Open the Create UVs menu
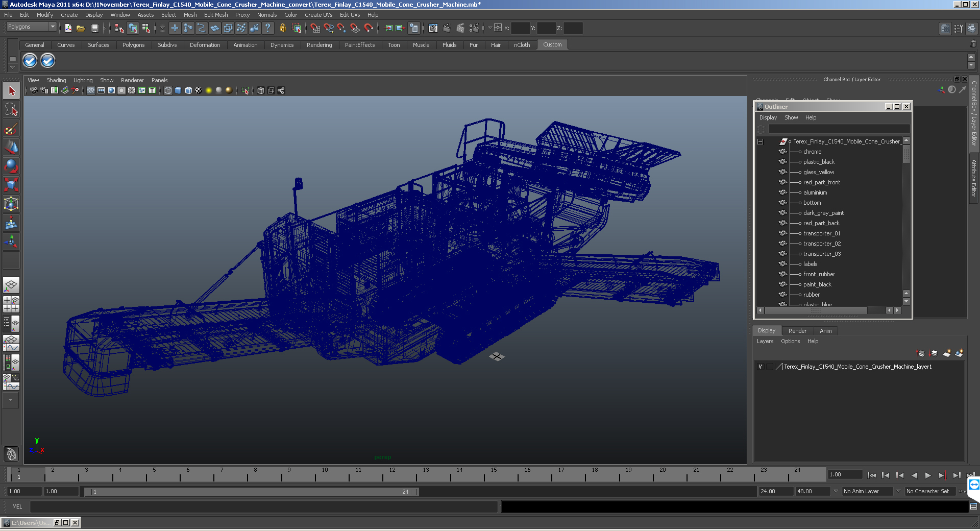Viewport: 980px width, 531px height. (318, 15)
